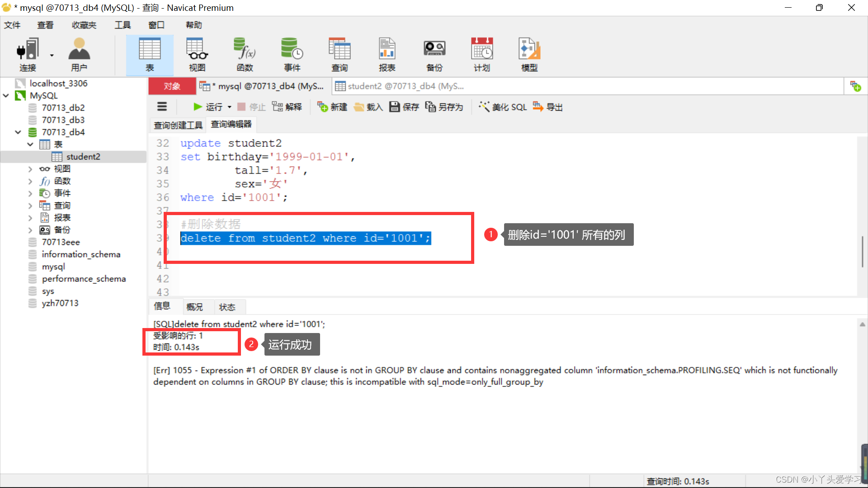Switch to 信息 result tab
868x488 pixels.
point(162,306)
